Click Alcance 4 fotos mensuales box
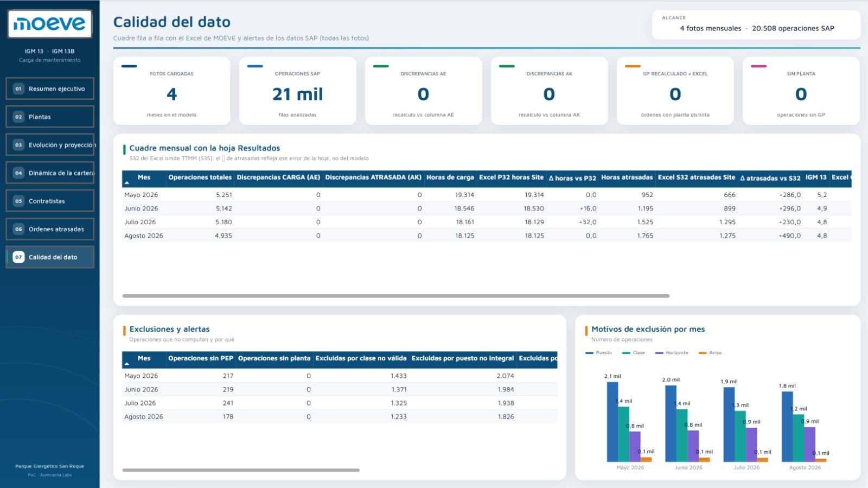Image resolution: width=868 pixels, height=488 pixels. coord(756,25)
